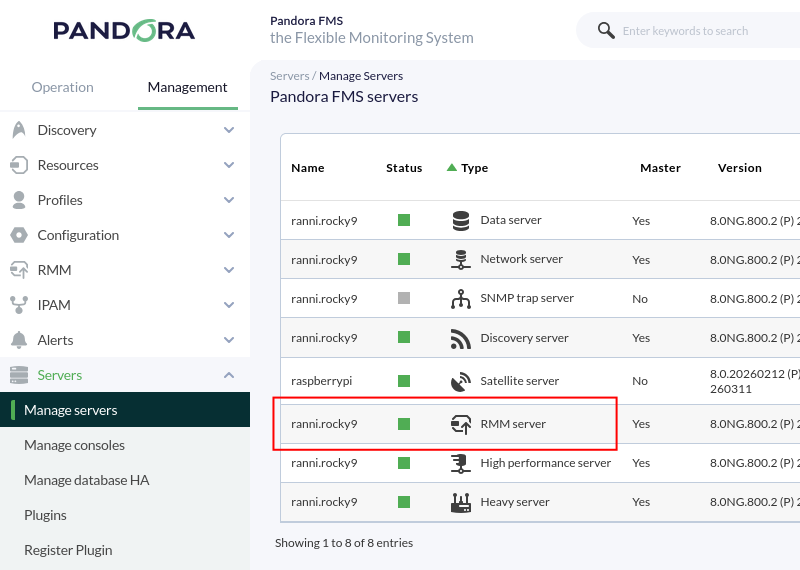This screenshot has height=570, width=800.
Task: Click green status square of Data server
Action: pos(404,220)
